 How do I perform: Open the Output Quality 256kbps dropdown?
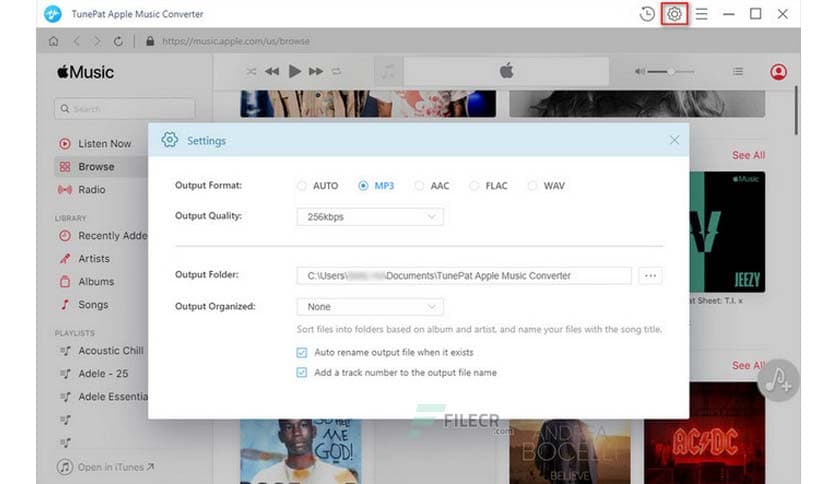click(370, 217)
